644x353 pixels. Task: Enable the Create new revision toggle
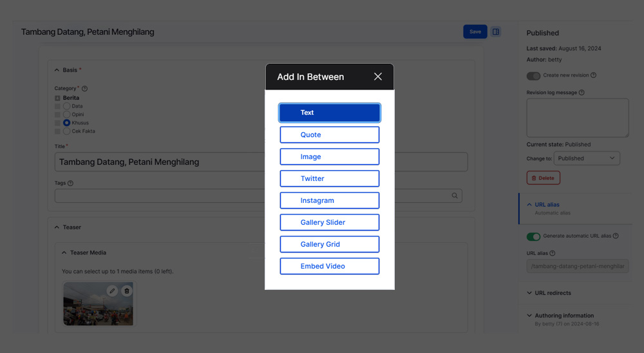coord(533,75)
